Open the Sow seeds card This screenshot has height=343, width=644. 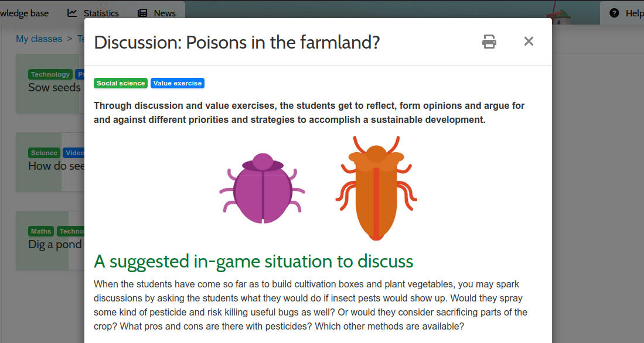click(50, 84)
